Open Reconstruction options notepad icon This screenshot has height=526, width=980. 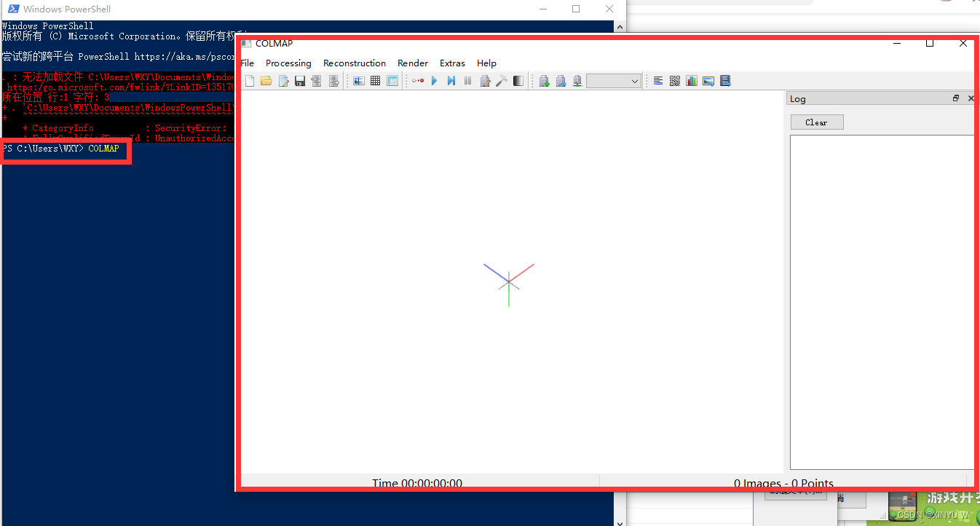tap(485, 81)
